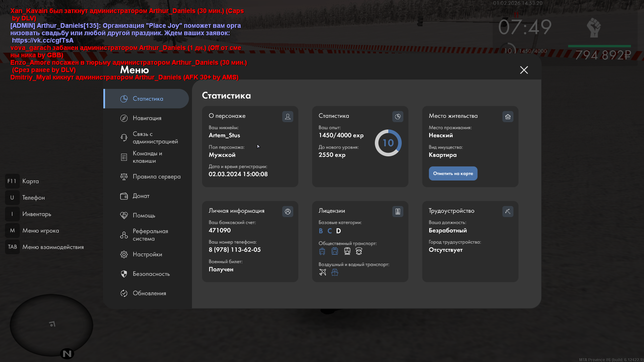The image size is (644, 362).
Task: Click the registration date 02.03.2024 15:00:08
Action: [238, 174]
